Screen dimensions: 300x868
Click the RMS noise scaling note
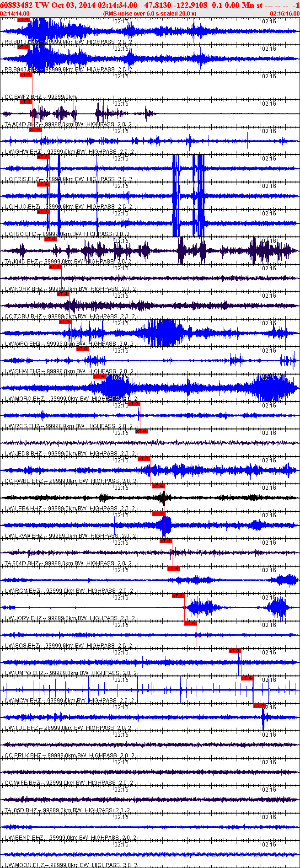150,14
